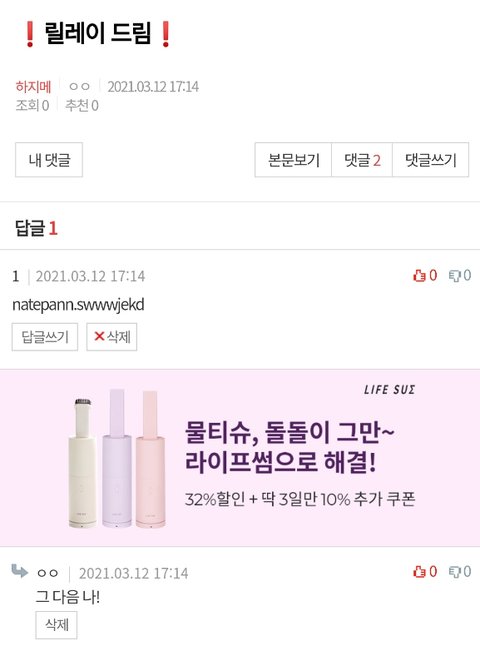Click the red X 삭제 button
This screenshot has width=480, height=666.
[112, 337]
